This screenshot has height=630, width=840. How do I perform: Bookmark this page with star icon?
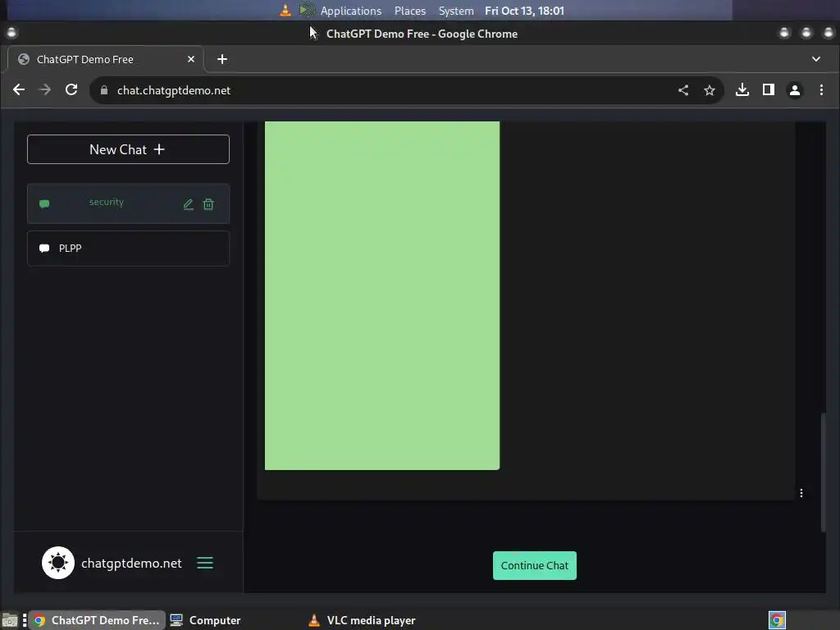point(710,90)
